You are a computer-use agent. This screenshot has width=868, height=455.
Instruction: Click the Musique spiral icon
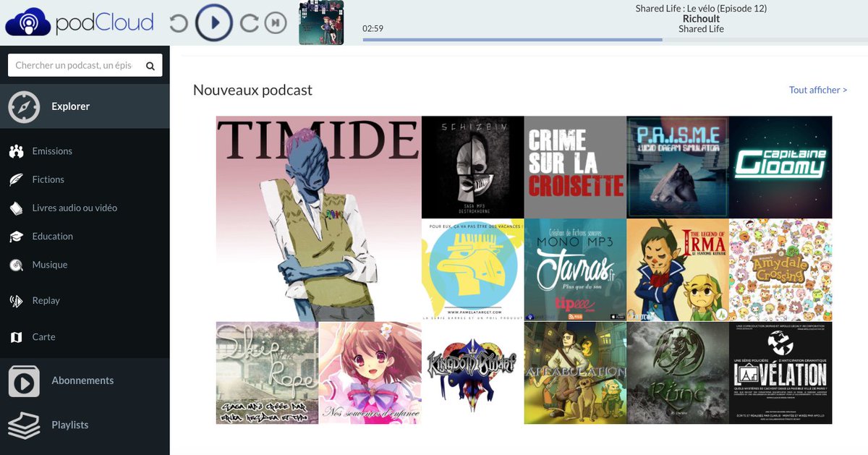16,265
